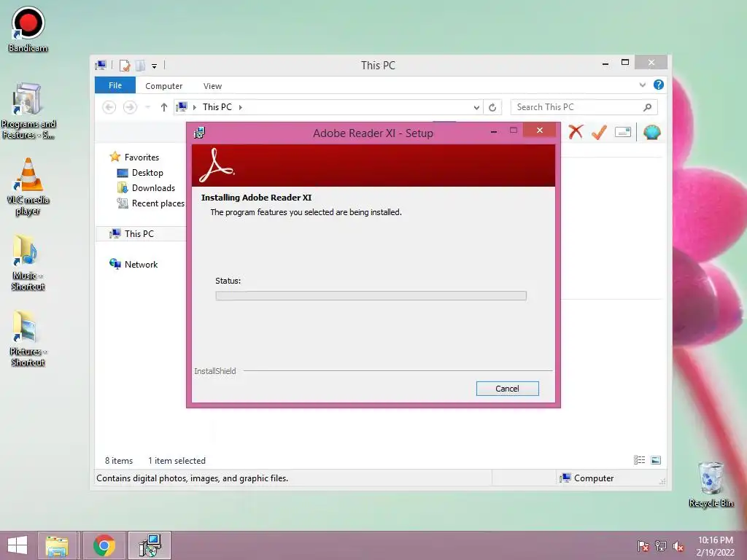
Task: Click the orange checkmark toolbar icon
Action: (599, 132)
